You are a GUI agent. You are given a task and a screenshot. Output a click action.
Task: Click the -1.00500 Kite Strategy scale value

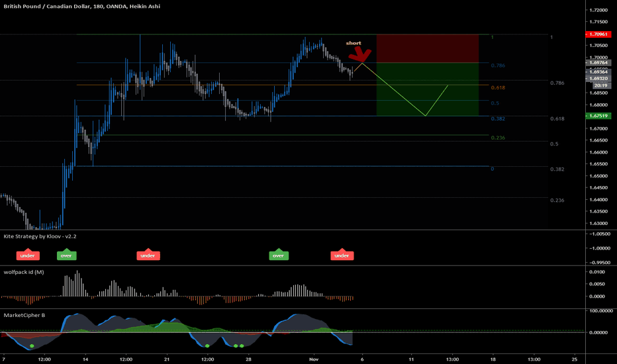pyautogui.click(x=599, y=234)
